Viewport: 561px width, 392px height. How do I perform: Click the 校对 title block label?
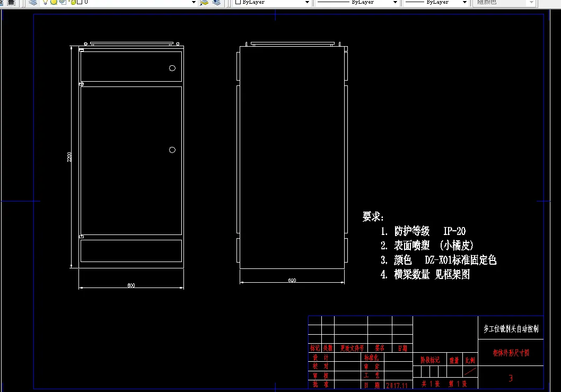[x=321, y=366]
